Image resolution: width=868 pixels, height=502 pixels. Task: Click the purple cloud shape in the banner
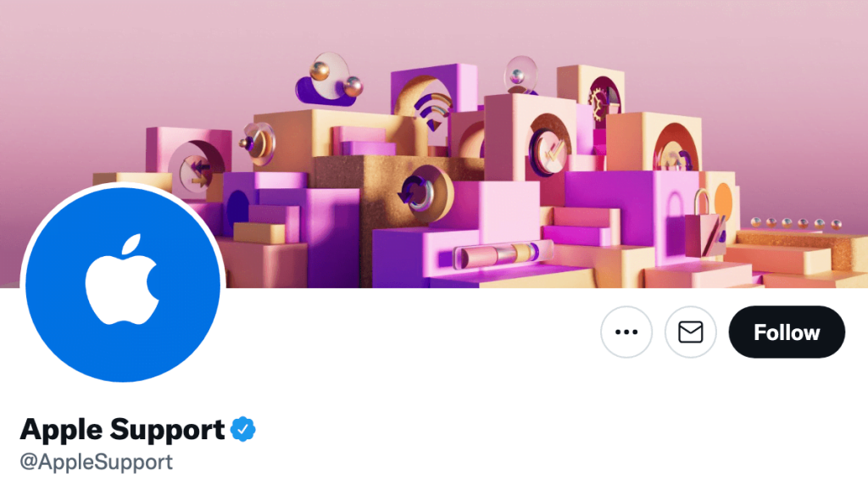click(x=324, y=92)
